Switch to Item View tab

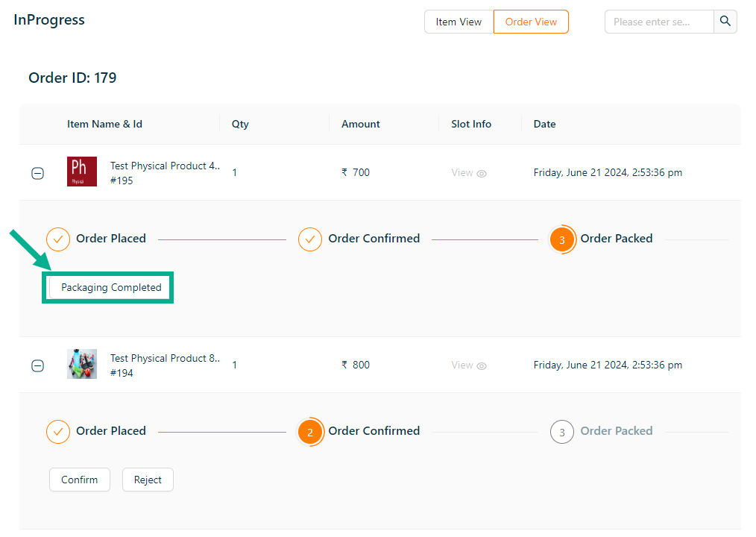coord(459,22)
